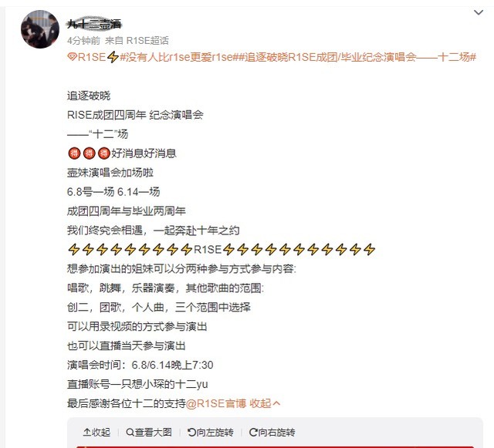Click the red image preview below toolbar
The height and width of the screenshot is (448, 494).
[275, 446]
